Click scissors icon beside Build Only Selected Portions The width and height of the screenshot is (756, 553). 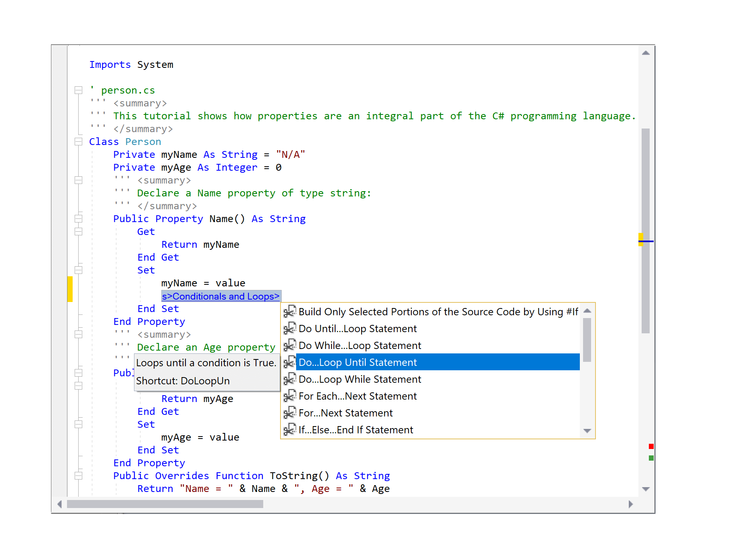click(289, 312)
